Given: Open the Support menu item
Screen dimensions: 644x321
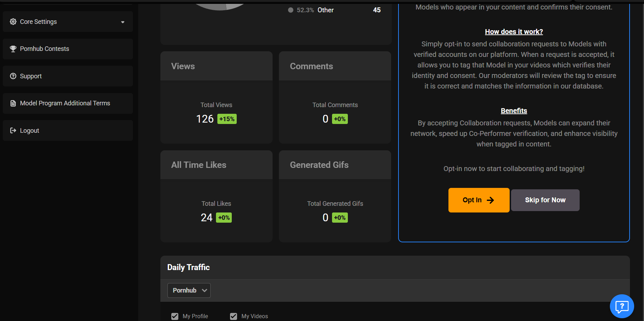Looking at the screenshot, I should click(68, 76).
